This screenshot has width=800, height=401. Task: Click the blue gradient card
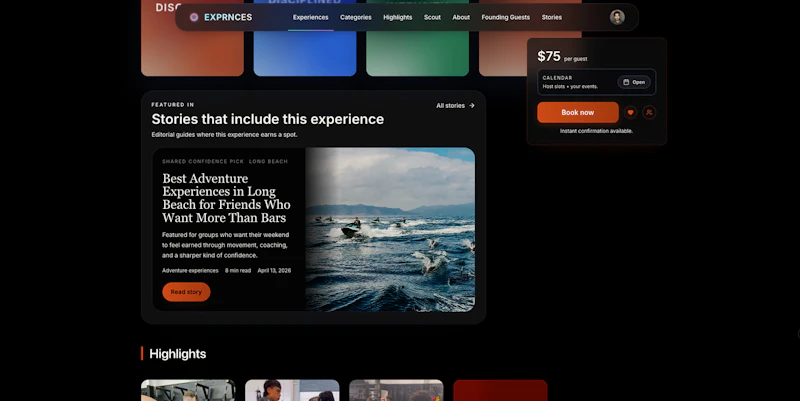pyautogui.click(x=305, y=54)
